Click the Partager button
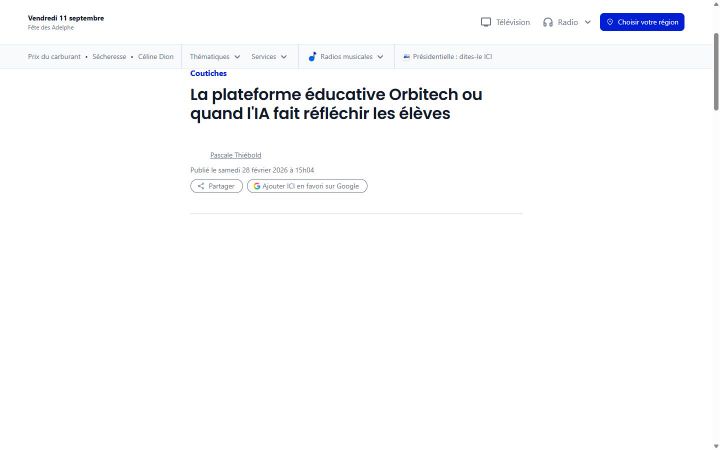 coord(216,186)
